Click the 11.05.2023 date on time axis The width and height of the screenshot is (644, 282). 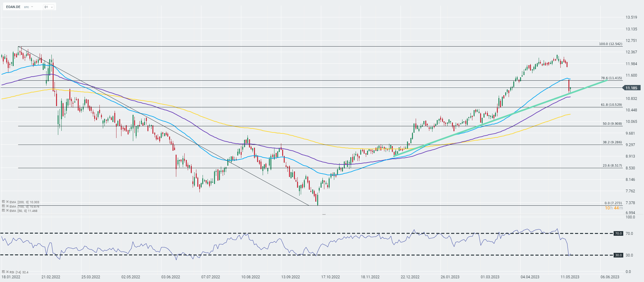click(x=570, y=277)
